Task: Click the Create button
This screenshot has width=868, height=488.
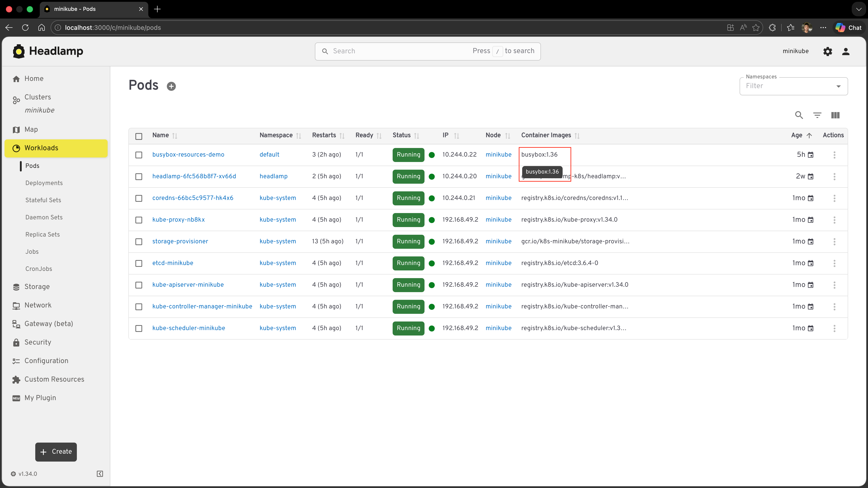Action: tap(56, 452)
